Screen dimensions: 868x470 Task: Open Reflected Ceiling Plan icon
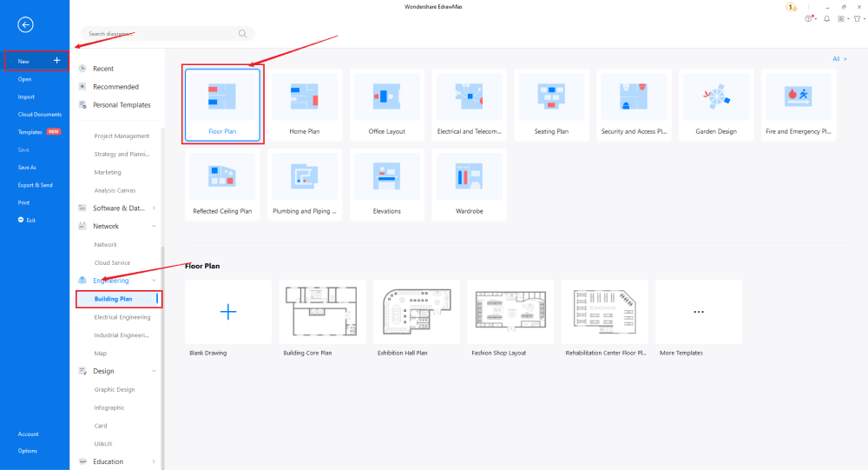[x=222, y=177]
